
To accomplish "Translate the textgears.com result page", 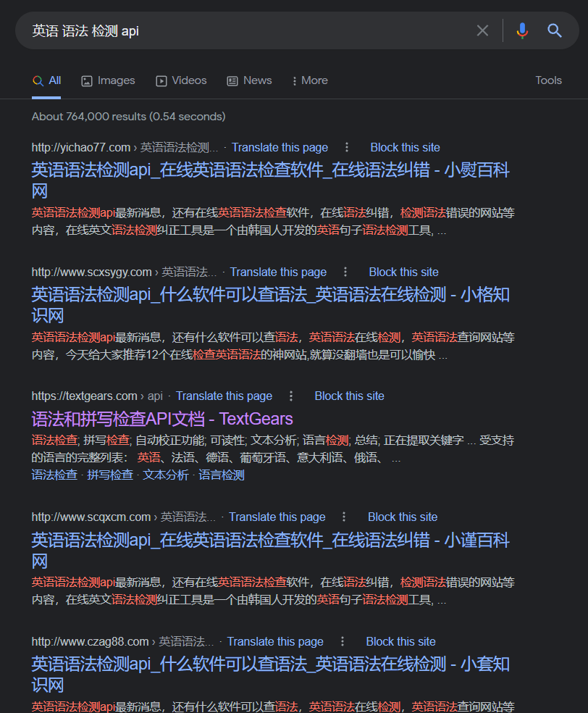I will [224, 396].
